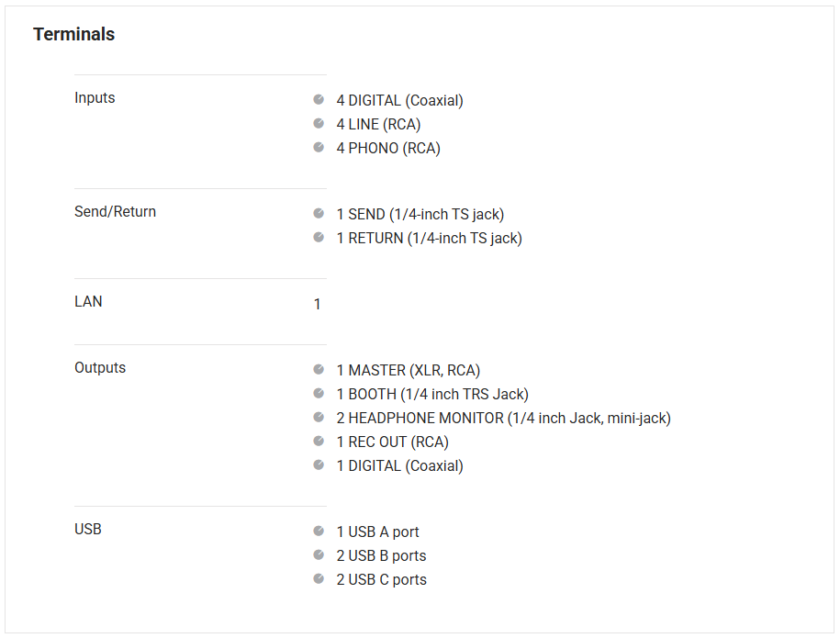Click the bullet icon next to 1 REC OUT
Viewport: 840px width, 638px height.
pos(319,441)
